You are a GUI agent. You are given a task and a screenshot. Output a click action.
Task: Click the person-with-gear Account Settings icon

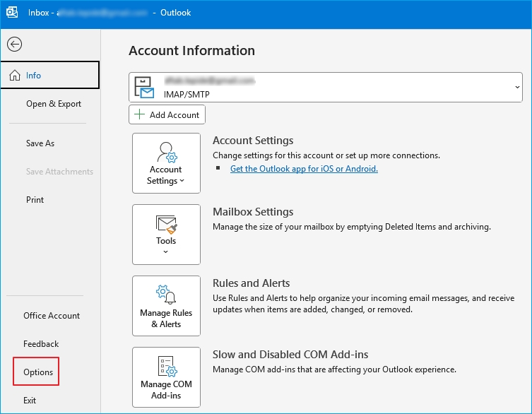(167, 153)
